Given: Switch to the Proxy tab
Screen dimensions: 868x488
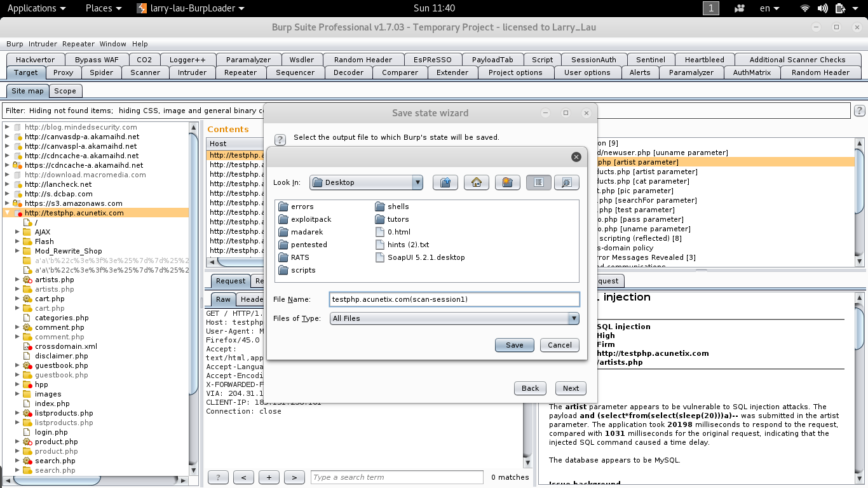Looking at the screenshot, I should point(63,72).
